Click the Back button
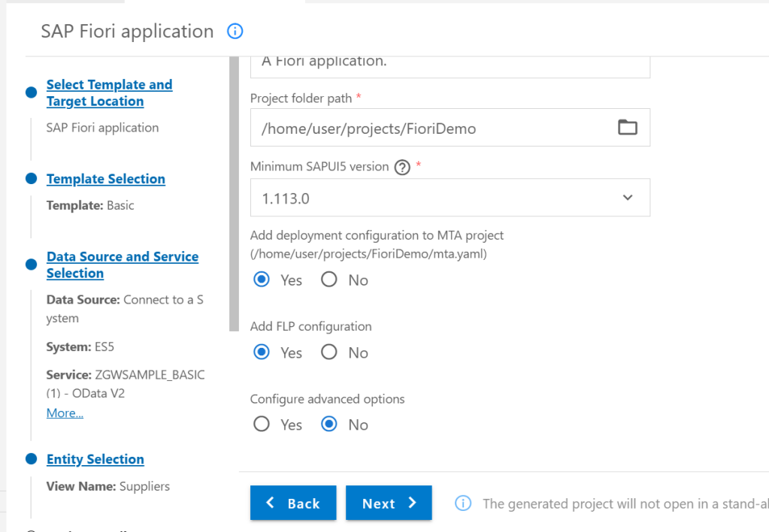The height and width of the screenshot is (532, 769). [292, 503]
